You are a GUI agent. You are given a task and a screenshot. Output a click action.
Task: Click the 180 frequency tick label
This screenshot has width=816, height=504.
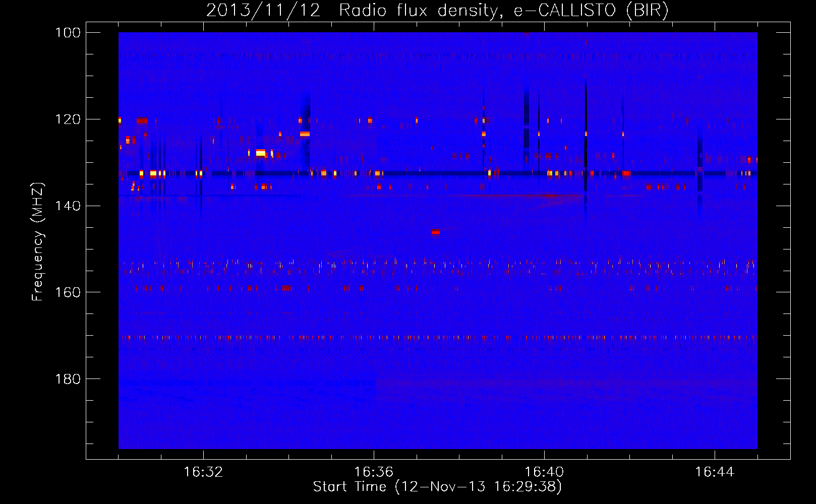pyautogui.click(x=68, y=379)
